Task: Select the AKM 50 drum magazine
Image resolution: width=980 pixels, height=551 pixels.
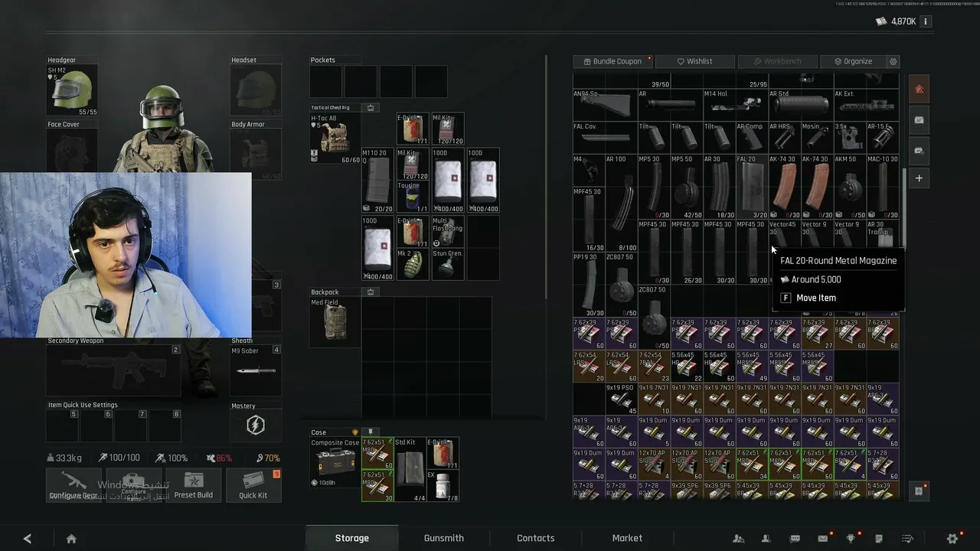Action: 848,187
